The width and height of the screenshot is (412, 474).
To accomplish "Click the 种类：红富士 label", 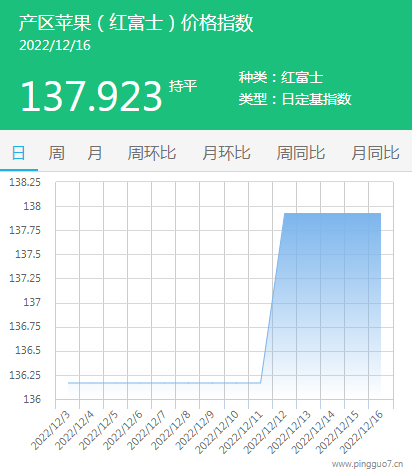I will (281, 78).
